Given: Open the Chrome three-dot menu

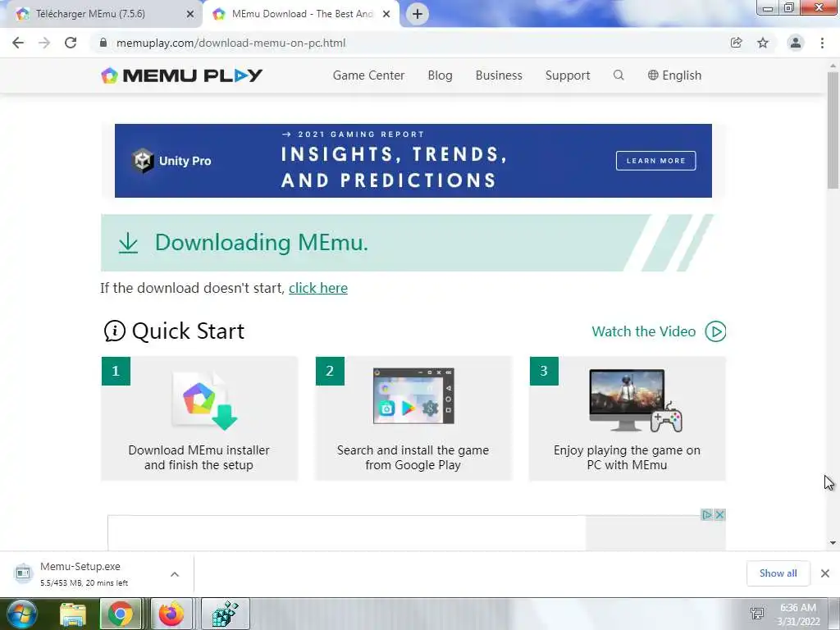Looking at the screenshot, I should pos(822,43).
